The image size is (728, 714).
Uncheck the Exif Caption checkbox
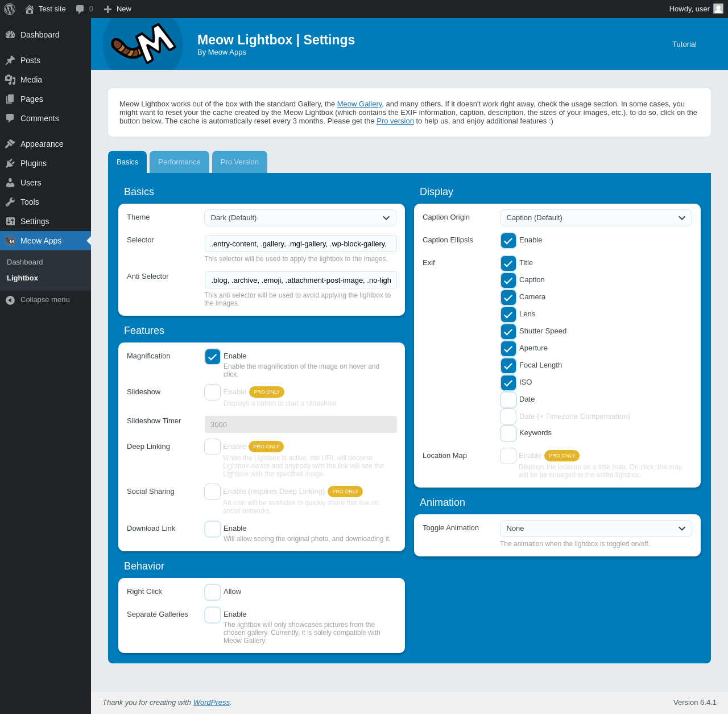508,280
